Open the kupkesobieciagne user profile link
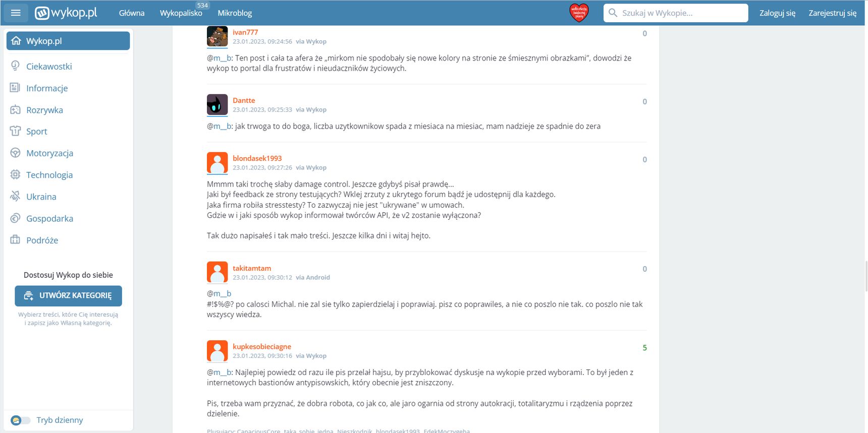The image size is (868, 433). (x=262, y=346)
